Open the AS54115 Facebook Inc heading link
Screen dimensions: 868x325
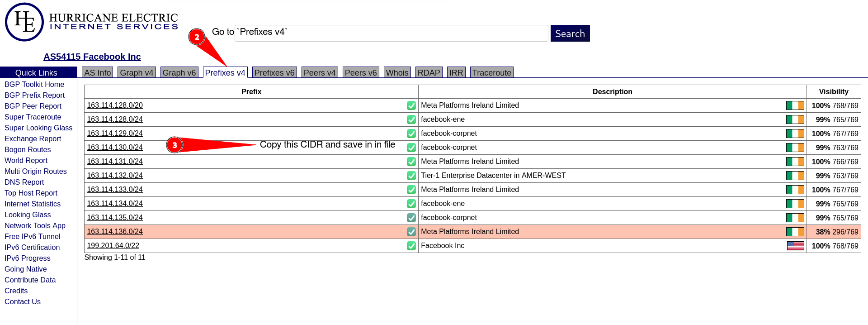click(x=92, y=57)
